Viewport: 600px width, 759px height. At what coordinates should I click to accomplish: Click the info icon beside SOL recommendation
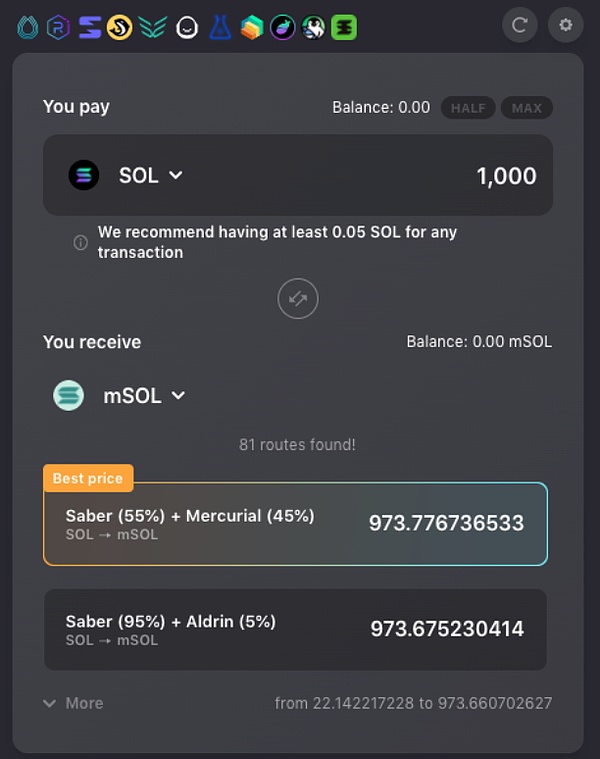(x=81, y=242)
